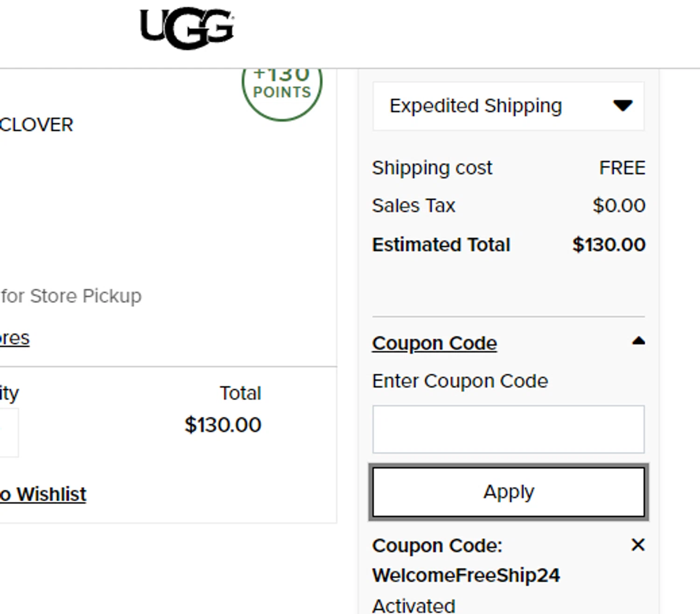This screenshot has height=614, width=700.
Task: Click the Estimated Total $130.00 amount
Action: coord(609,245)
